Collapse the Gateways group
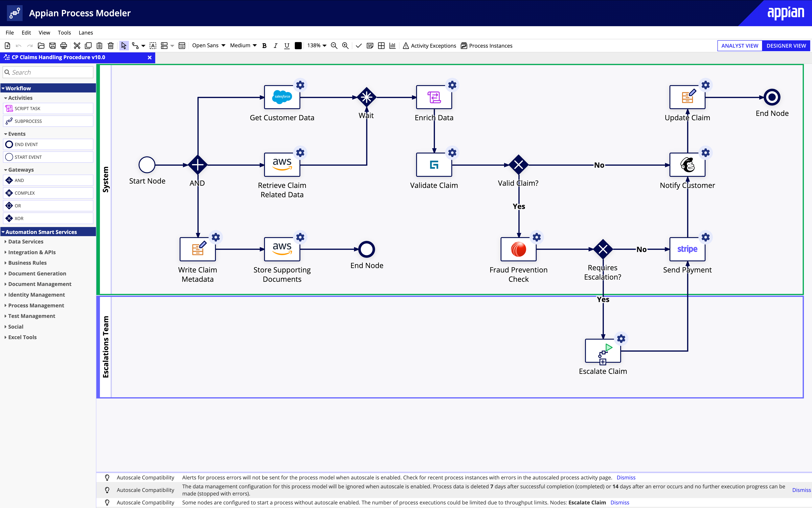The width and height of the screenshot is (812, 508). [x=20, y=170]
